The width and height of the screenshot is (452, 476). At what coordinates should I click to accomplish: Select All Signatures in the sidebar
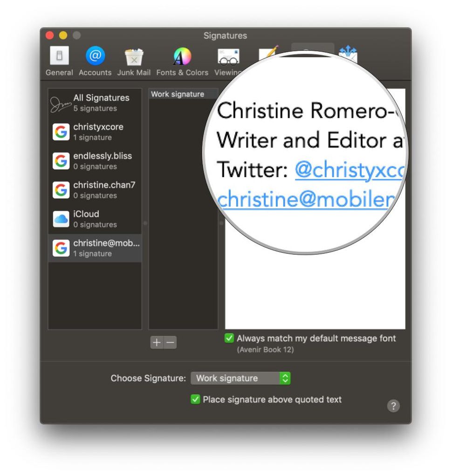pyautogui.click(x=102, y=98)
